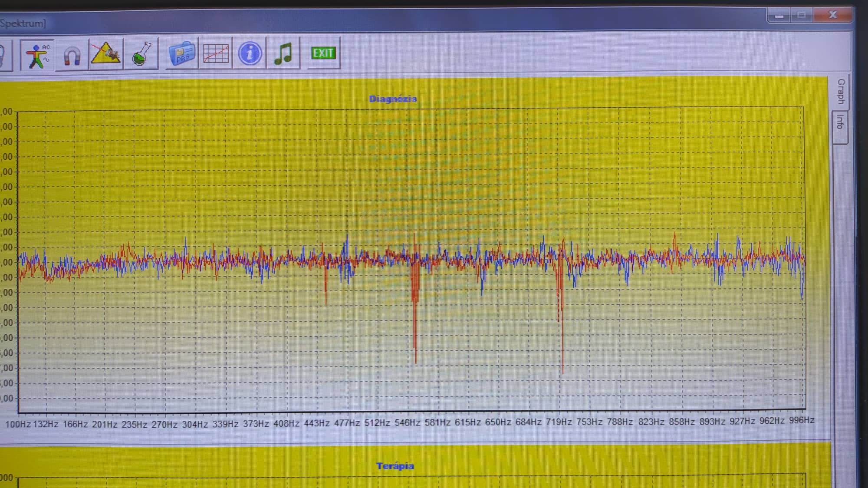Click the 927Hz axis label
The width and height of the screenshot is (868, 488).
(x=742, y=421)
